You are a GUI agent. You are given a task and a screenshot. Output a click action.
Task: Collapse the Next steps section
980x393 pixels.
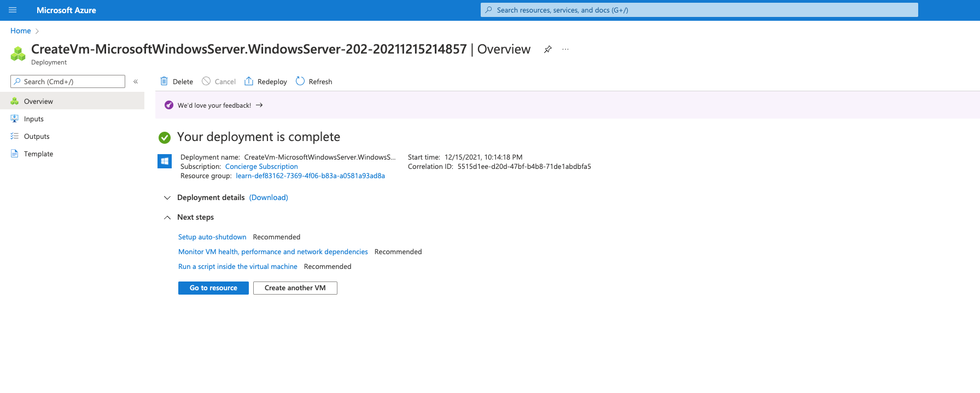(x=167, y=218)
